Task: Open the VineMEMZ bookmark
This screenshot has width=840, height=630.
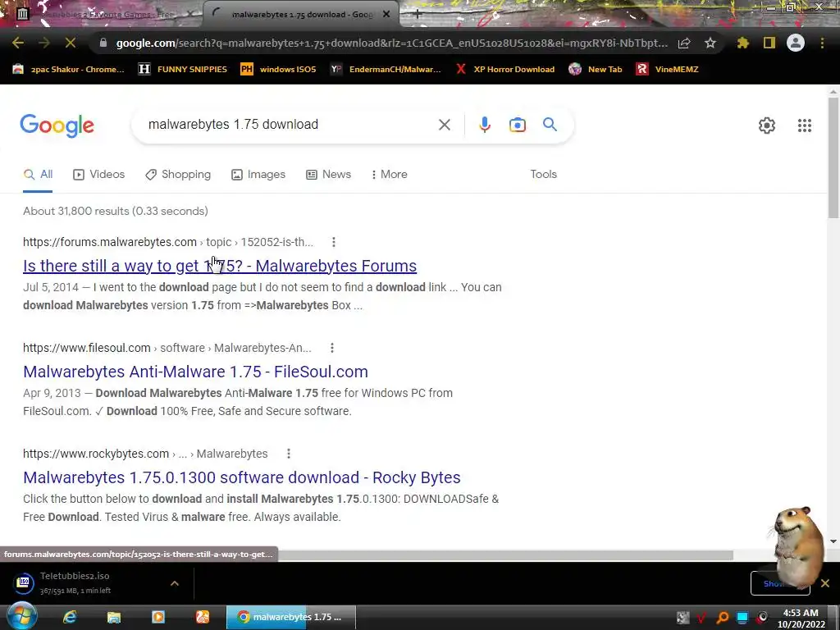Action: pyautogui.click(x=667, y=69)
